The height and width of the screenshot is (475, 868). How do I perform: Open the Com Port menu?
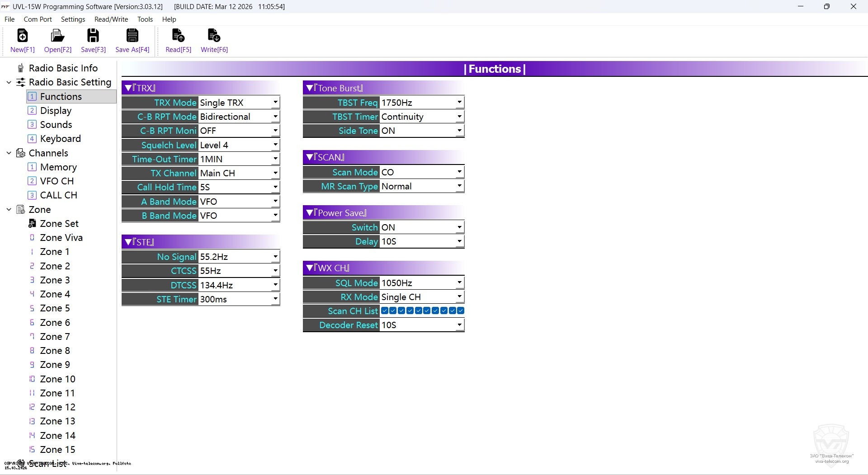(x=38, y=19)
